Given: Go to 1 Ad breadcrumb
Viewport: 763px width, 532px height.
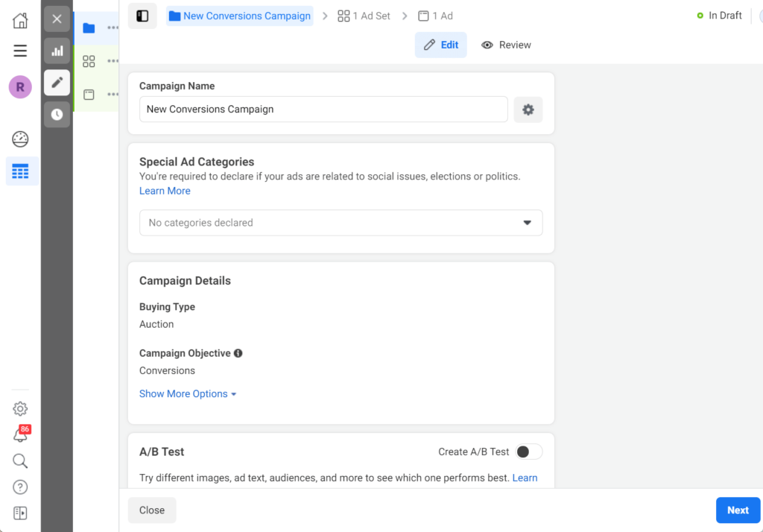Looking at the screenshot, I should point(435,16).
